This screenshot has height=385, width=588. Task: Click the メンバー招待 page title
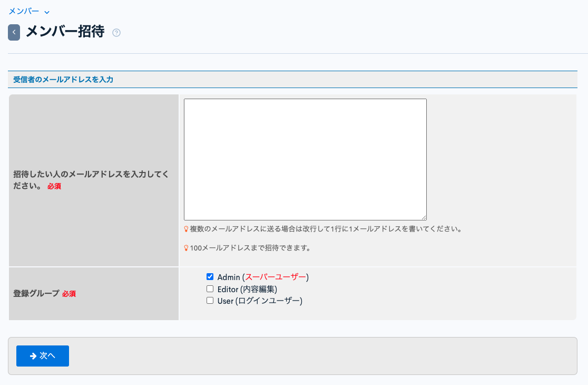click(65, 32)
